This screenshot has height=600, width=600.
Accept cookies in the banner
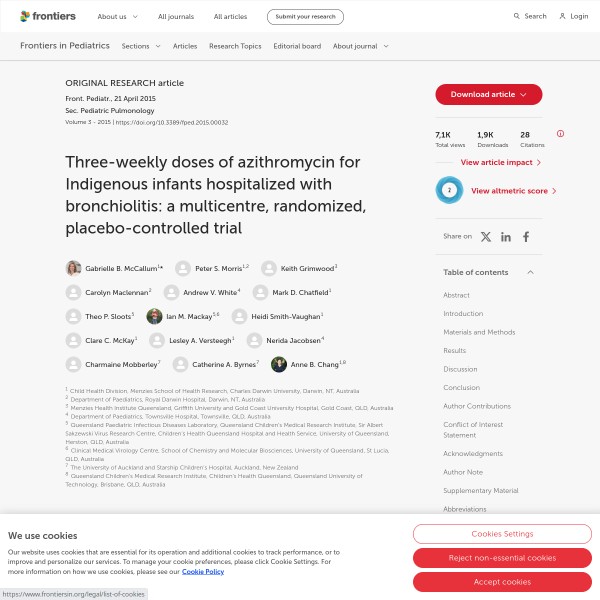pyautogui.click(x=501, y=581)
